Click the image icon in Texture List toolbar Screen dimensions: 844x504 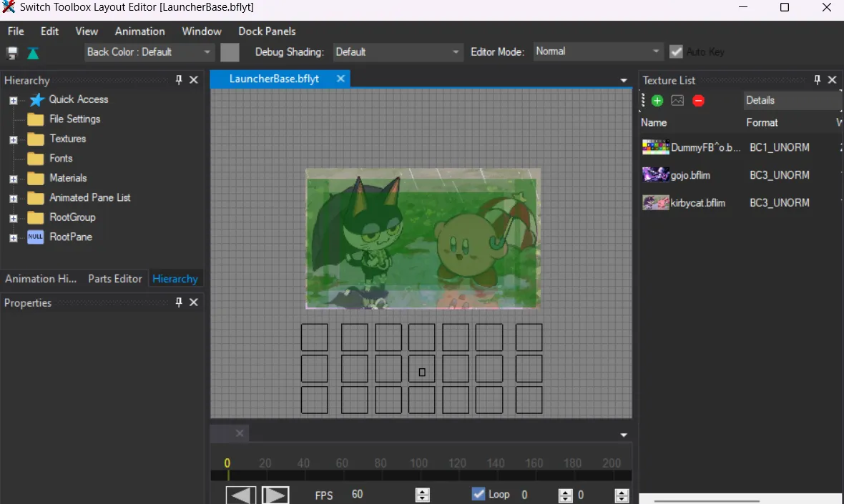[x=677, y=101]
